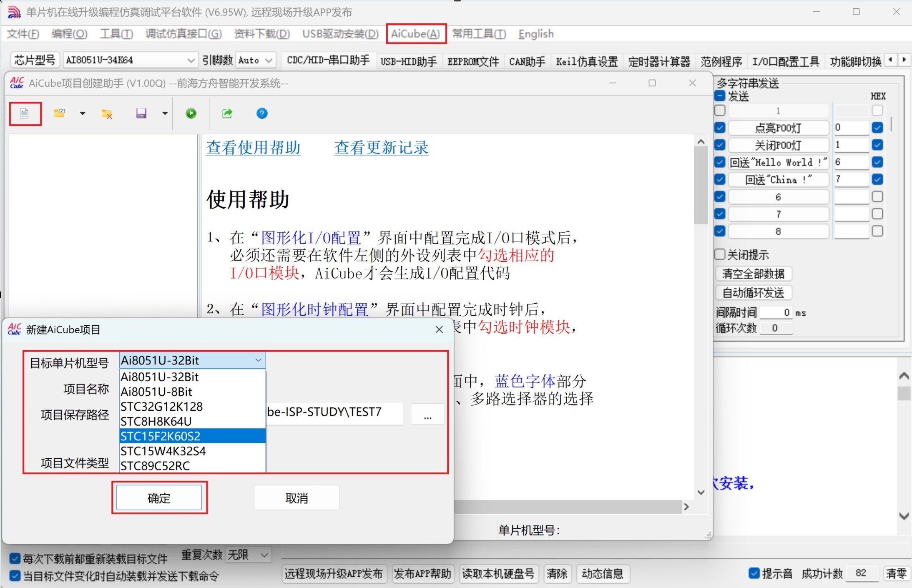The width and height of the screenshot is (912, 588).
Task: Toggle HEX checkbox for 回送 China row
Action: (x=877, y=179)
